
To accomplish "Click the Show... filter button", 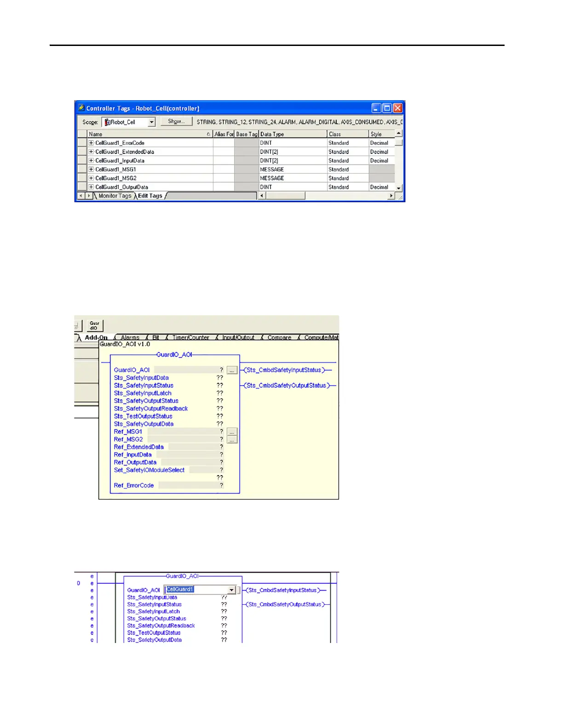I will (x=176, y=122).
